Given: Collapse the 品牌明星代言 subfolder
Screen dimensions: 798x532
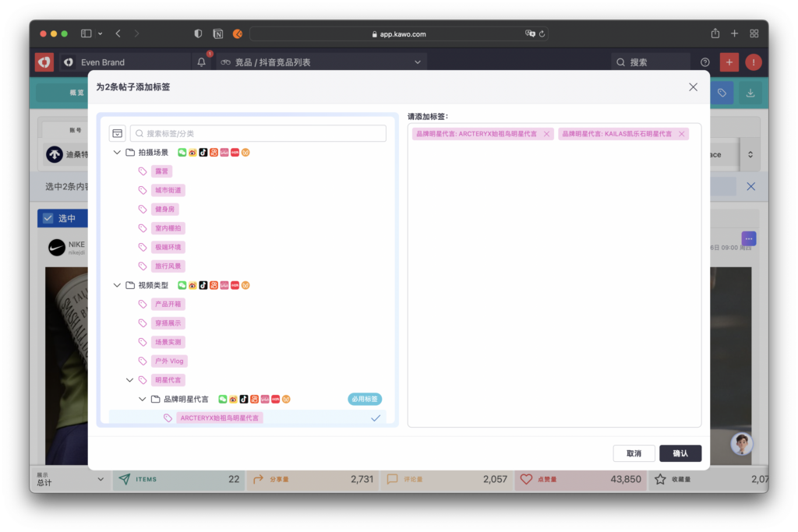Looking at the screenshot, I should (x=143, y=399).
